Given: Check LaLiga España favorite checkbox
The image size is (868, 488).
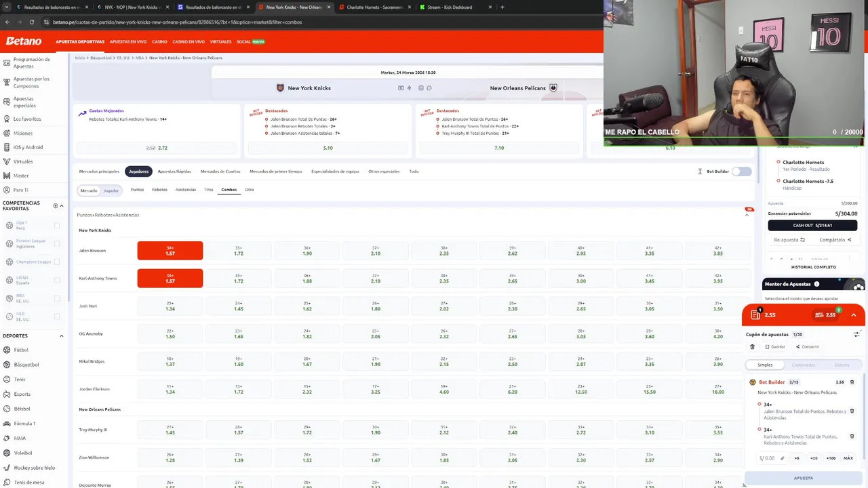Looking at the screenshot, I should 56,280.
